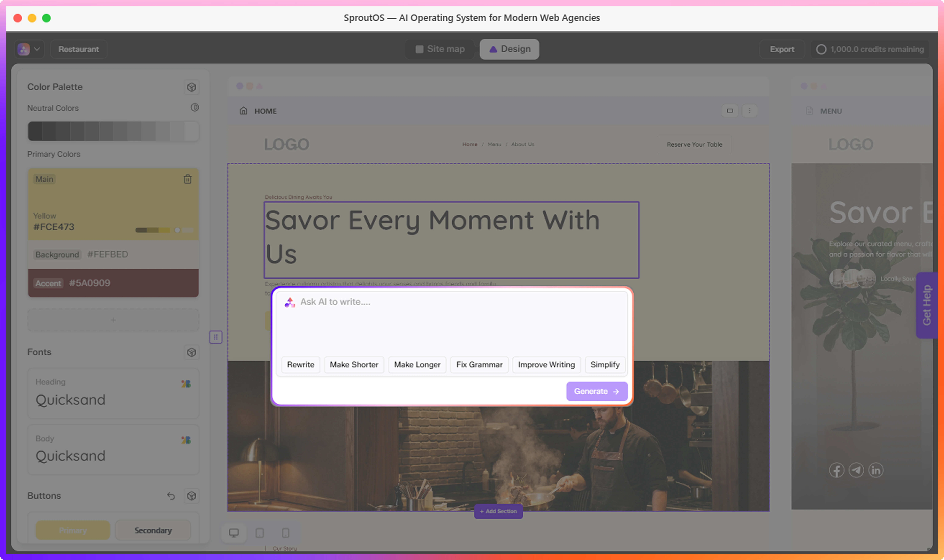Click the Add Section button

tap(498, 511)
